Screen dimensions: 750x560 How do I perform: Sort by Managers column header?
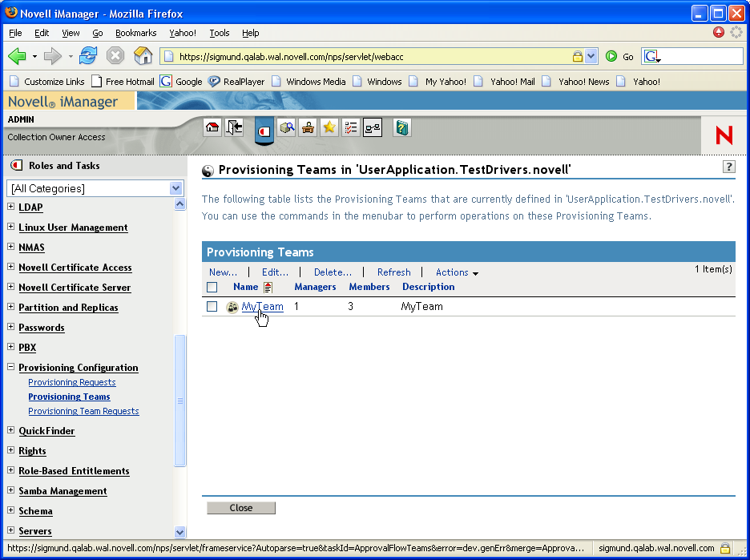[315, 287]
